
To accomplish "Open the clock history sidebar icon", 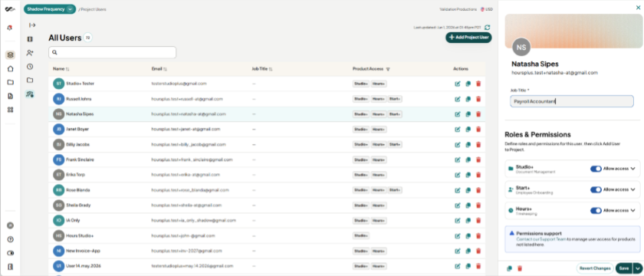I will coord(30,67).
